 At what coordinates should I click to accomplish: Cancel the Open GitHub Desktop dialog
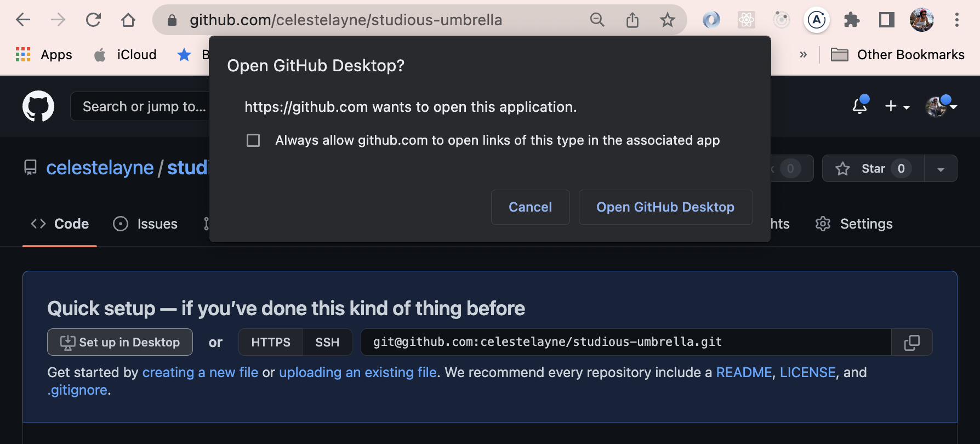(x=530, y=207)
